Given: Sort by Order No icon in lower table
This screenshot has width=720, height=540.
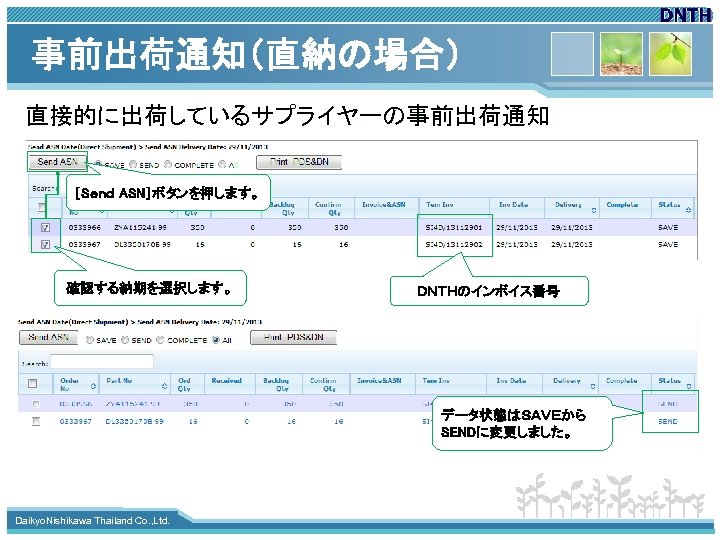Looking at the screenshot, I should point(93,386).
